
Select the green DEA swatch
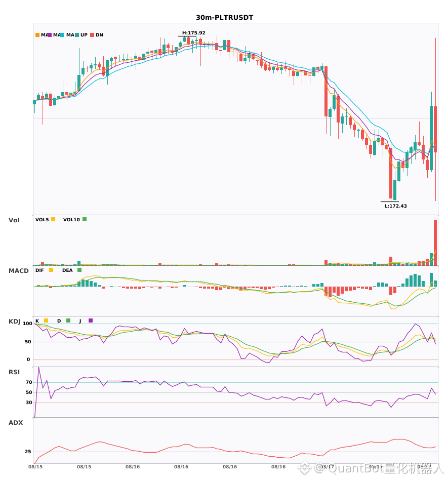[79, 270]
